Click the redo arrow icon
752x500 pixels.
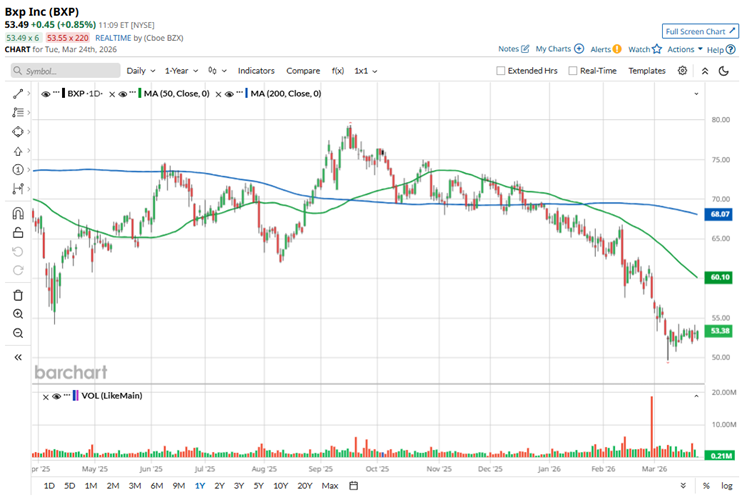18,270
